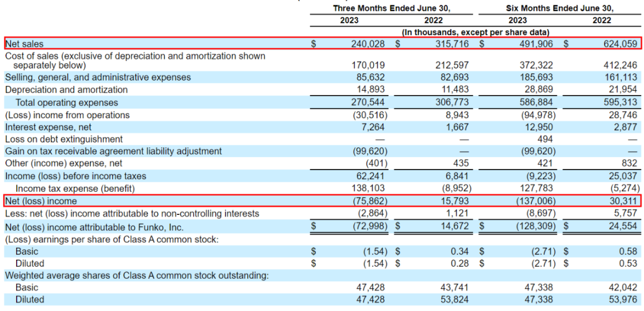The image size is (644, 311).
Task: Click the "Net sales" row label
Action: point(24,44)
